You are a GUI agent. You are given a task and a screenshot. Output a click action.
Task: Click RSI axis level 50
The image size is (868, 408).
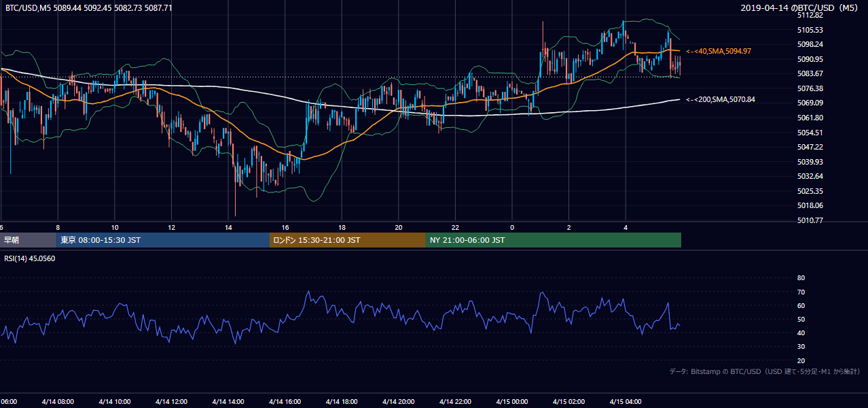point(801,319)
